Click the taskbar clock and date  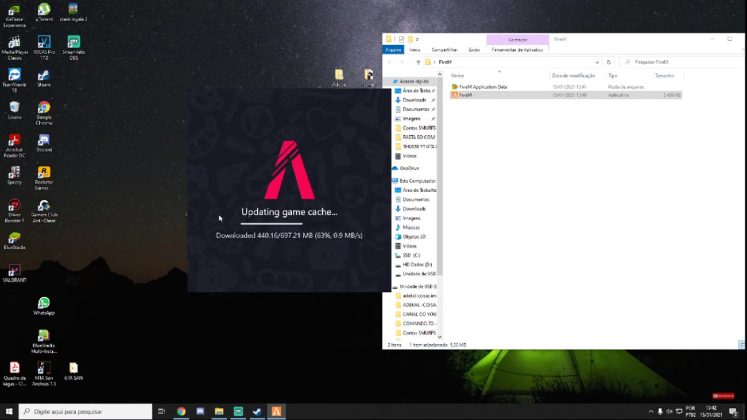pyautogui.click(x=711, y=411)
